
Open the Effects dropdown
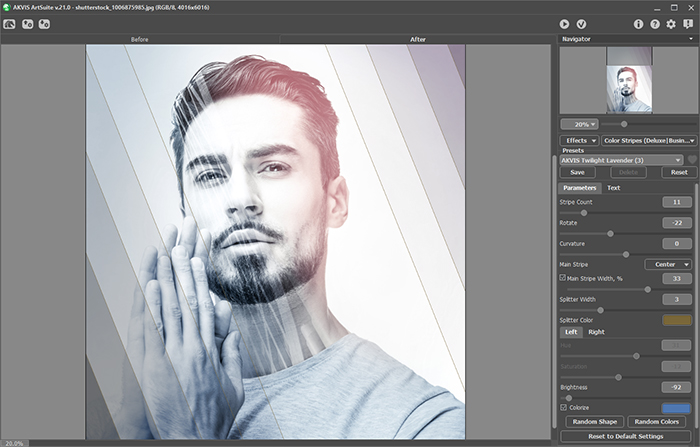pos(579,141)
